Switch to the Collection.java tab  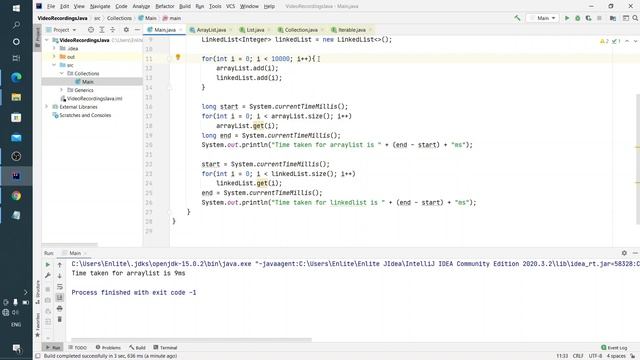point(301,30)
